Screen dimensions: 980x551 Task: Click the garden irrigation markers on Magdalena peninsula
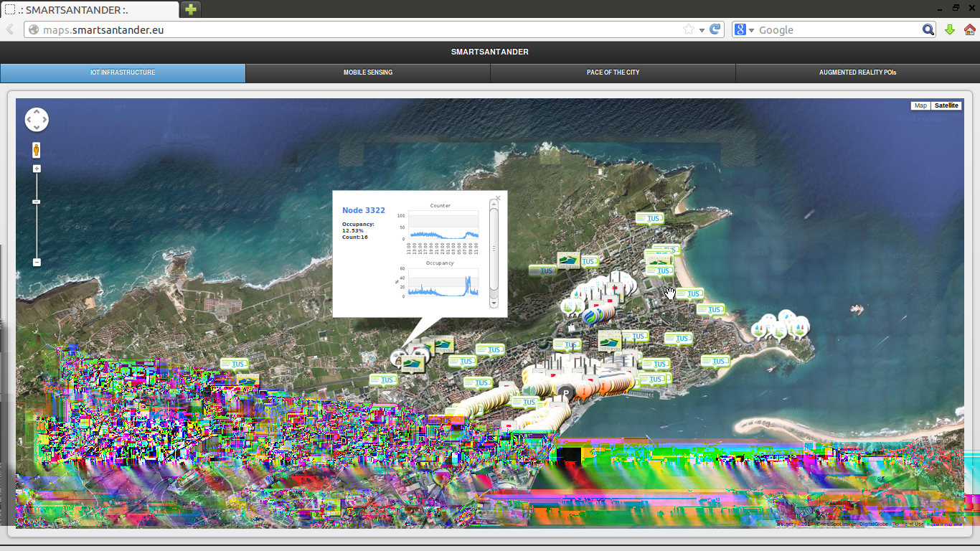pos(781,326)
